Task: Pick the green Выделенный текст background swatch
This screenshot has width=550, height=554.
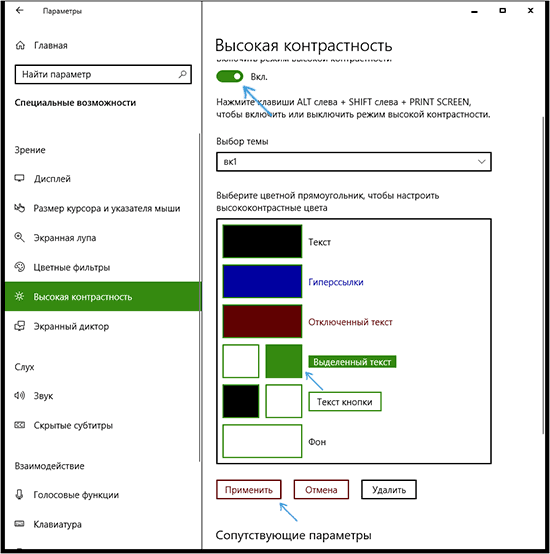Action: 284,361
